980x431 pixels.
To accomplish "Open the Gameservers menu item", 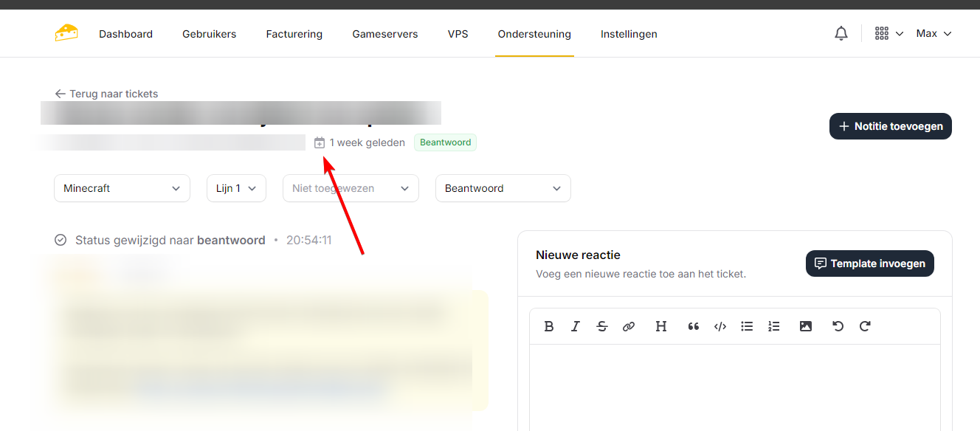I will point(384,34).
